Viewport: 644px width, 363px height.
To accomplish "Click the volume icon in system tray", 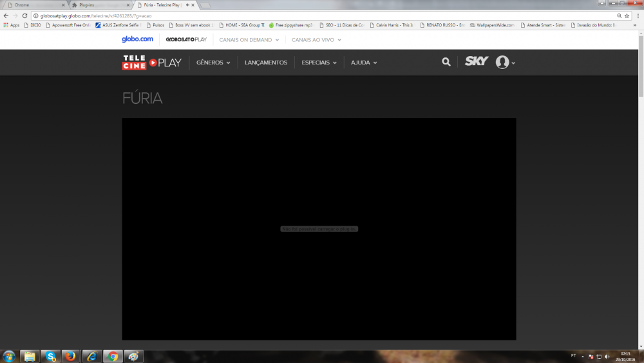I will 607,356.
